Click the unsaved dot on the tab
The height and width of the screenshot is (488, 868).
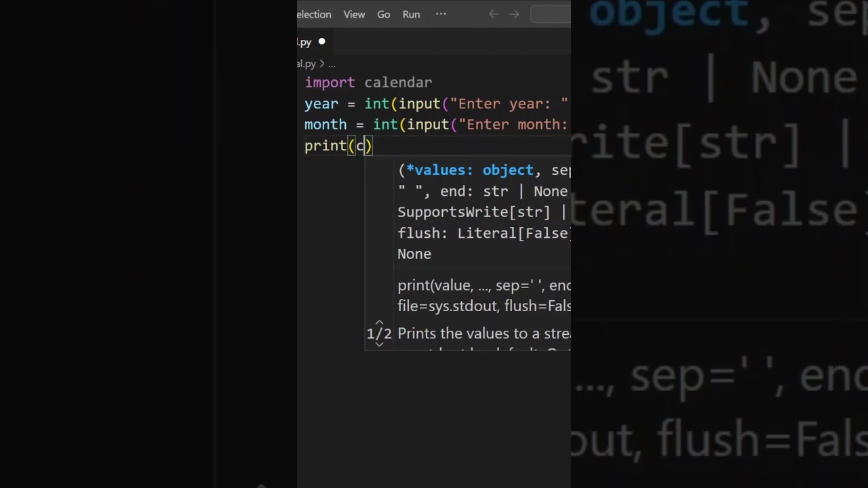pyautogui.click(x=321, y=42)
